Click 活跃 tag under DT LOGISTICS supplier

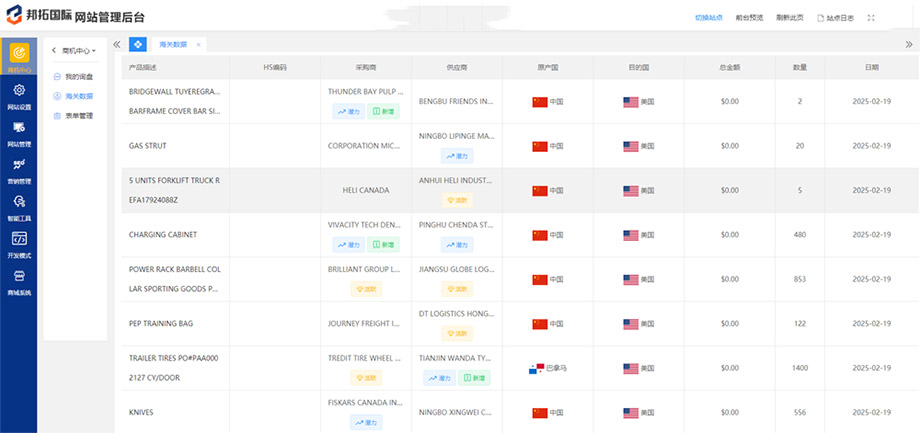[x=457, y=333]
